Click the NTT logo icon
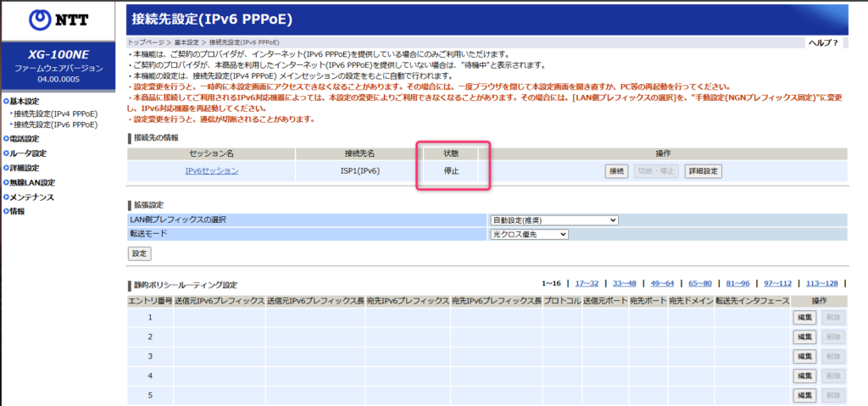Viewport: 868px width, 406px height. pyautogui.click(x=40, y=19)
